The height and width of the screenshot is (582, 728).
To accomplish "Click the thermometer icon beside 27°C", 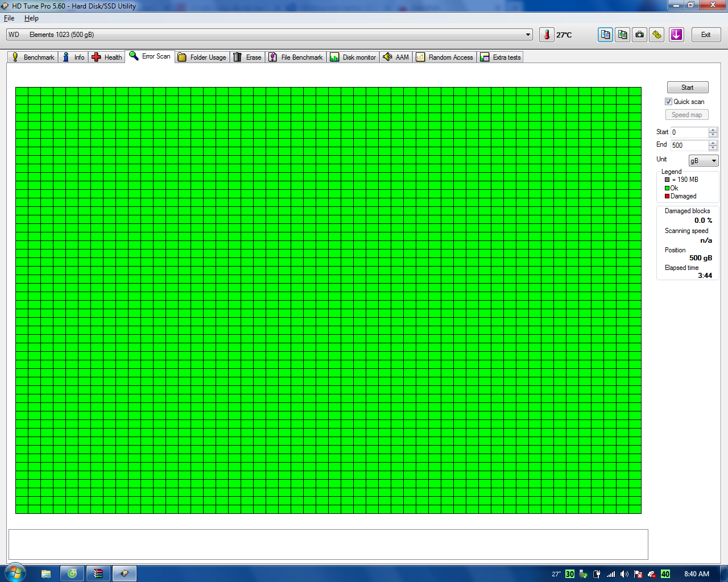I will pos(547,35).
